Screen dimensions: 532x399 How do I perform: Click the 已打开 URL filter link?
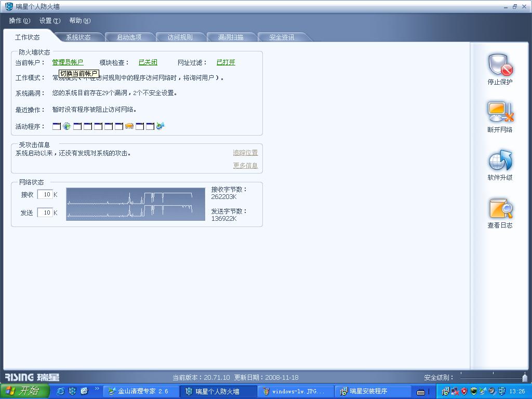(226, 62)
